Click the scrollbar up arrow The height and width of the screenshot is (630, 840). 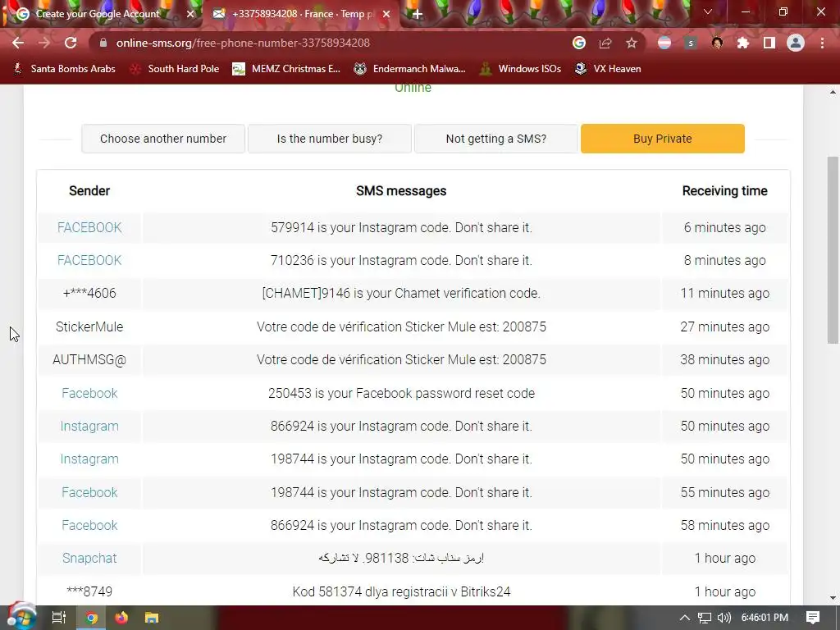coord(833,92)
